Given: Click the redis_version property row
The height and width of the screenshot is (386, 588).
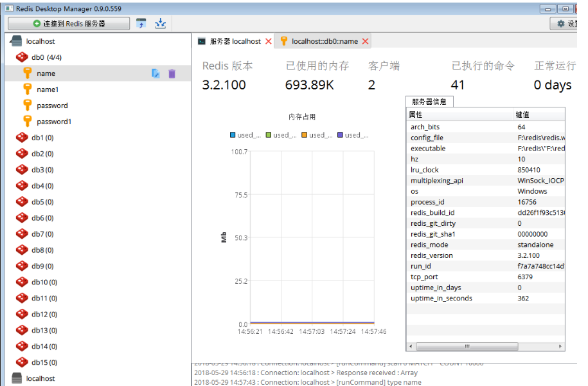Looking at the screenshot, I should [486, 255].
